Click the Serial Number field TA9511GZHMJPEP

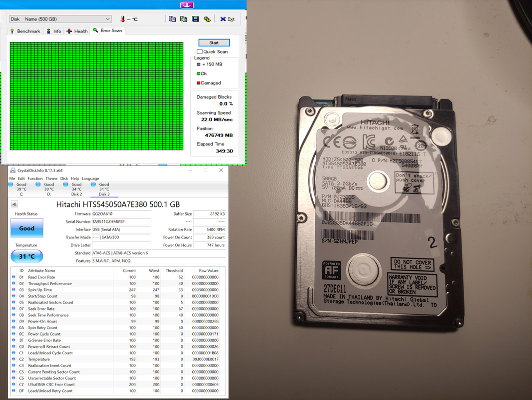[x=121, y=221]
